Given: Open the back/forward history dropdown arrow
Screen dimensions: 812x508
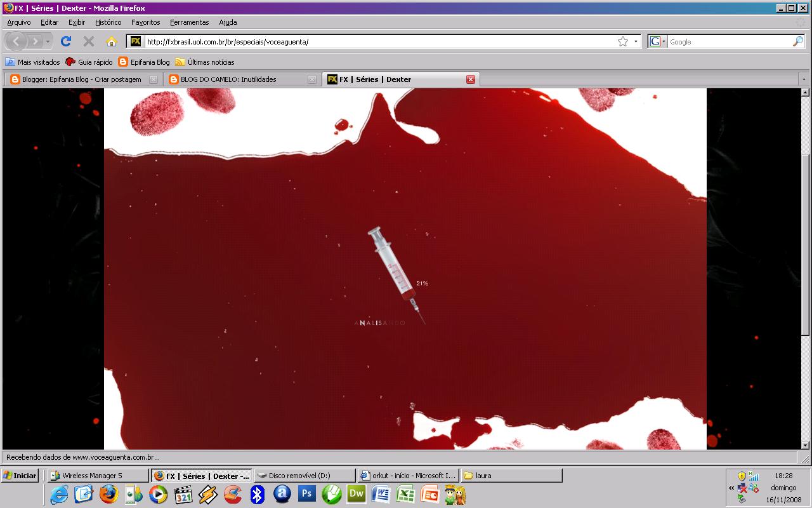Looking at the screenshot, I should pos(48,41).
